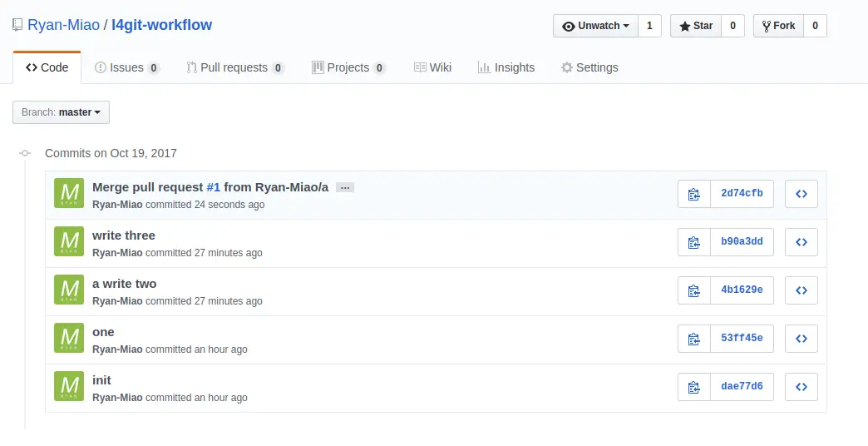868x446 pixels.
Task: Go to the Insights tab
Action: [506, 67]
